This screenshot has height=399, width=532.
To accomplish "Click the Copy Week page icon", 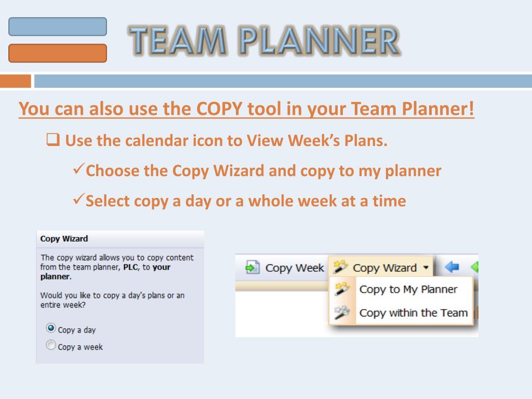I will 252,268.
